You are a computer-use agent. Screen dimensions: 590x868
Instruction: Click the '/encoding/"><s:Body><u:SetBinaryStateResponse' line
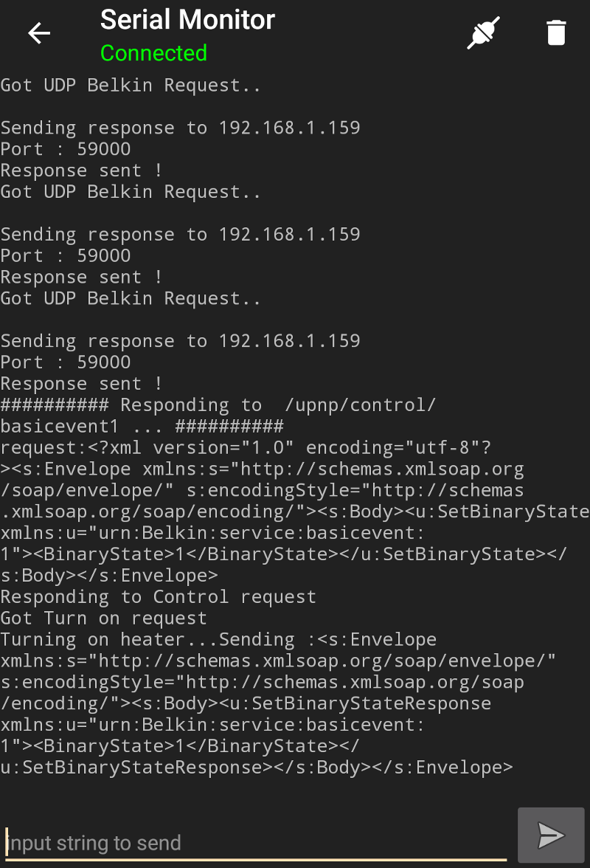pyautogui.click(x=246, y=703)
